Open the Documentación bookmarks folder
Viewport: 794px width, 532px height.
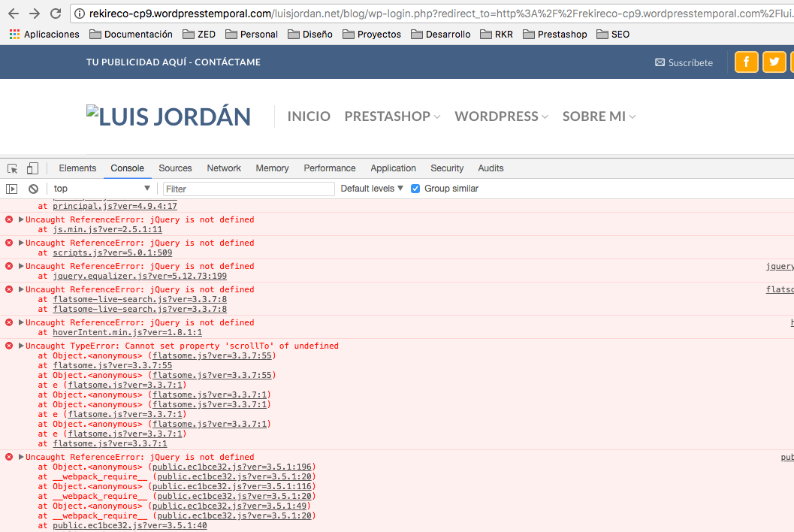pyautogui.click(x=131, y=35)
